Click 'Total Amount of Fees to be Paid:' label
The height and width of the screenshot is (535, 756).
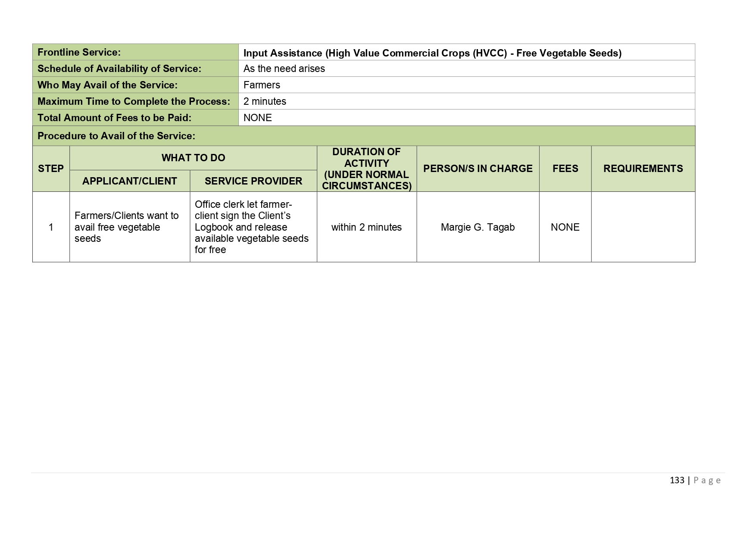[114, 118]
